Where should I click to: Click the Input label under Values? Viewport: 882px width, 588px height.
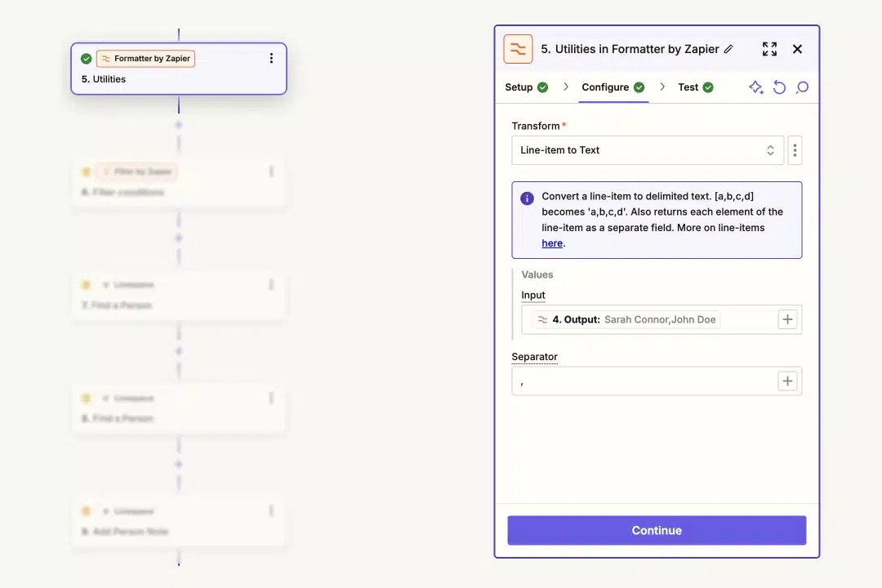[533, 295]
